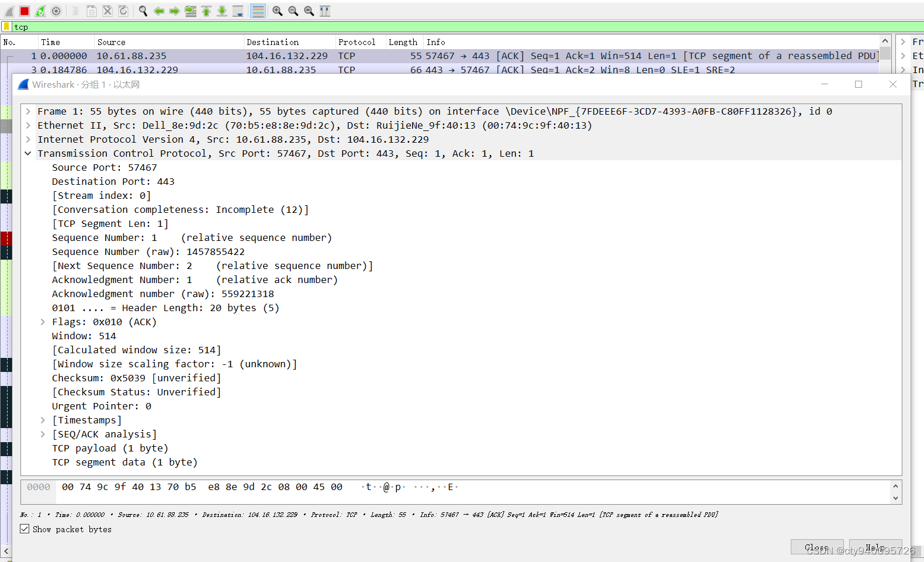Select TCP payload (1 byte) line
The height and width of the screenshot is (562, 924).
click(x=110, y=448)
